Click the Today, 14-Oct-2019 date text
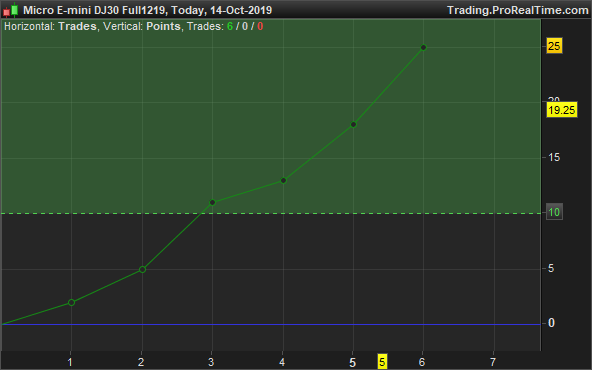This screenshot has width=592, height=370. pyautogui.click(x=222, y=10)
